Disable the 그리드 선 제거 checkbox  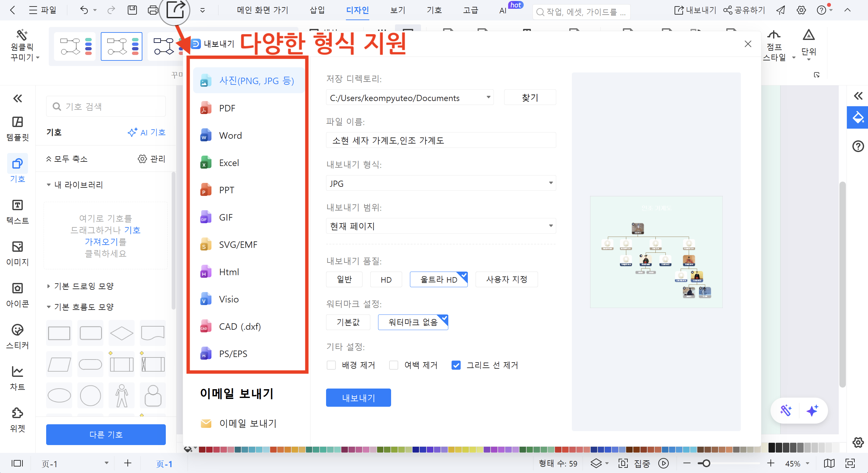coord(456,365)
